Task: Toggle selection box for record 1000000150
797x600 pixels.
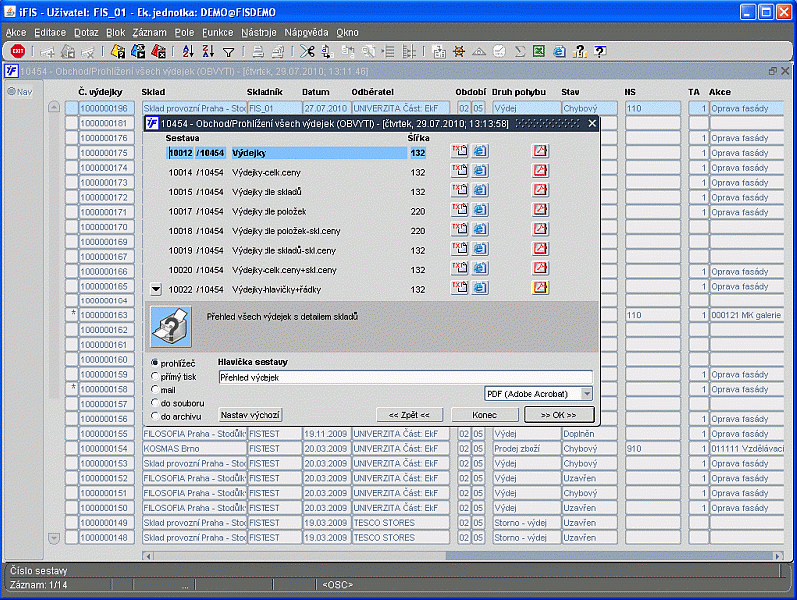Action: [71, 508]
